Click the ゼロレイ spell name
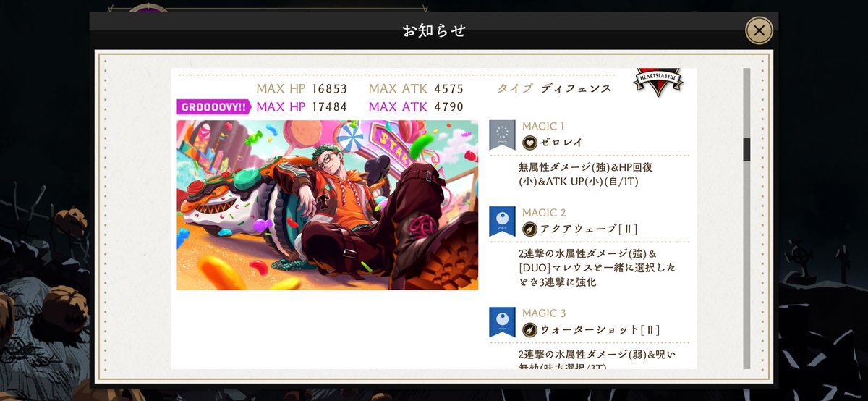The height and width of the screenshot is (401, 868). point(561,143)
